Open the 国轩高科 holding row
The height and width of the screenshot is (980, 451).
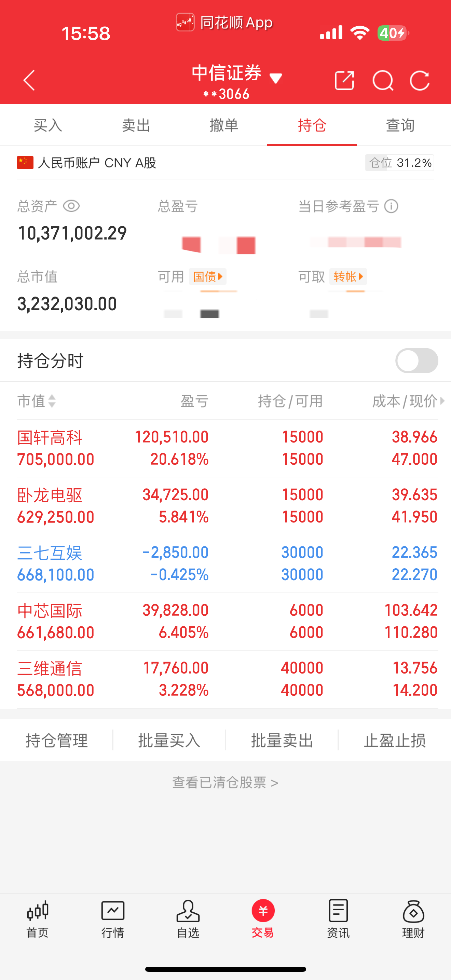pyautogui.click(x=227, y=448)
